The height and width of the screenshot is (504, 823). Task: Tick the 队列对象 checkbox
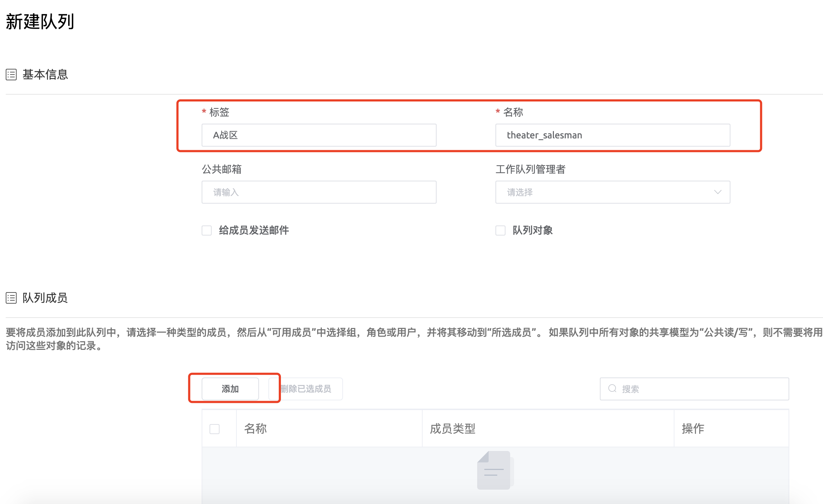coord(500,230)
